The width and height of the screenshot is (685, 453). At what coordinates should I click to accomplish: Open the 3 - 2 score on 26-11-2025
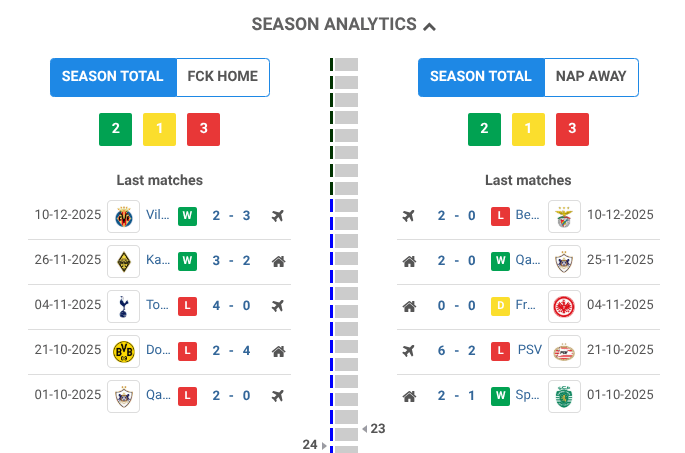[231, 261]
